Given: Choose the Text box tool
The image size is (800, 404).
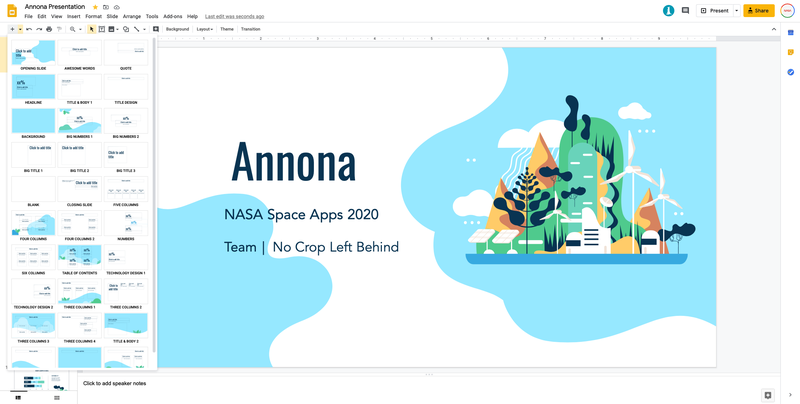Looking at the screenshot, I should [102, 29].
